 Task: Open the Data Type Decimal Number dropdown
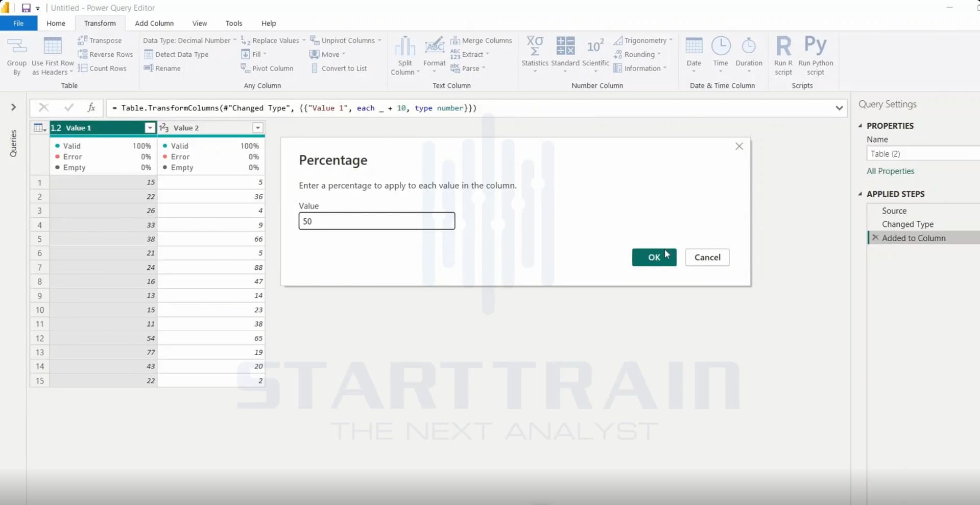tap(189, 40)
